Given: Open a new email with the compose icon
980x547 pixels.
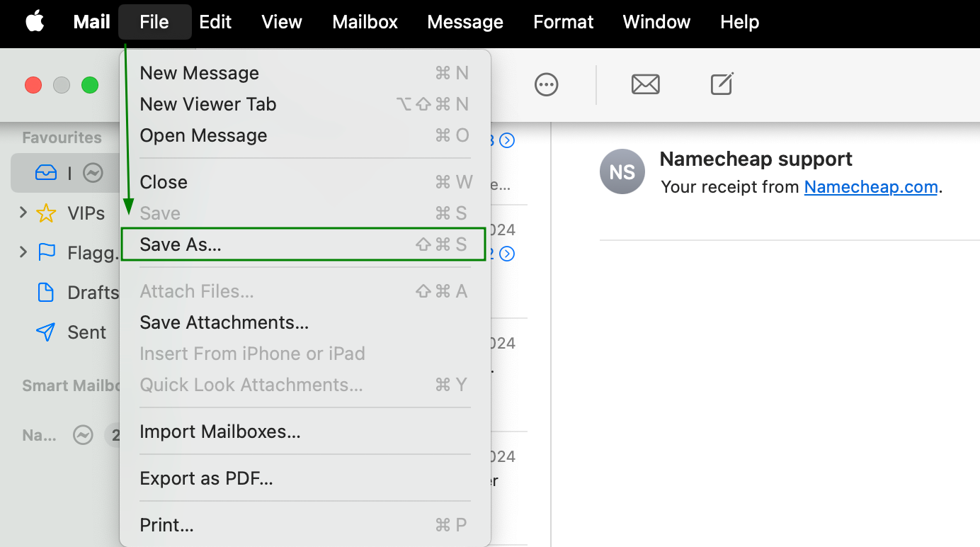Looking at the screenshot, I should click(721, 84).
